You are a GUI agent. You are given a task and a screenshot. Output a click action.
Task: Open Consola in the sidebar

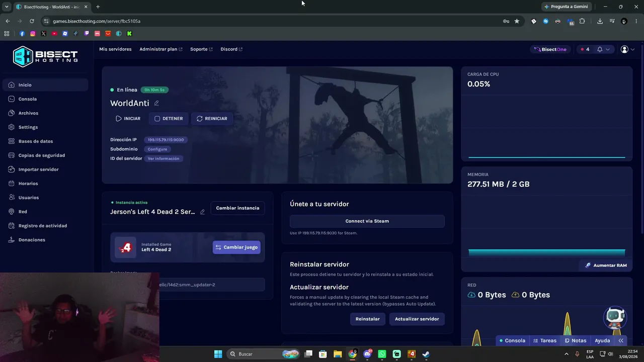coord(45,99)
